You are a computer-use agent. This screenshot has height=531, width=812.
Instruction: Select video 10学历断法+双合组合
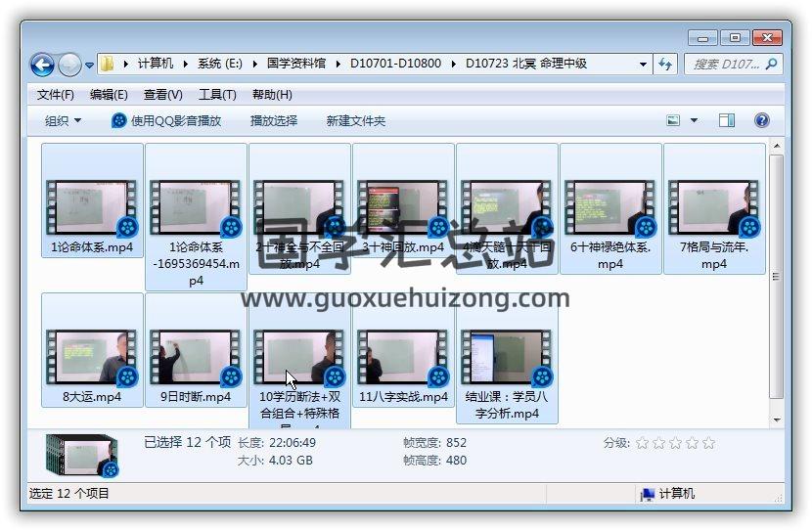[x=299, y=361]
